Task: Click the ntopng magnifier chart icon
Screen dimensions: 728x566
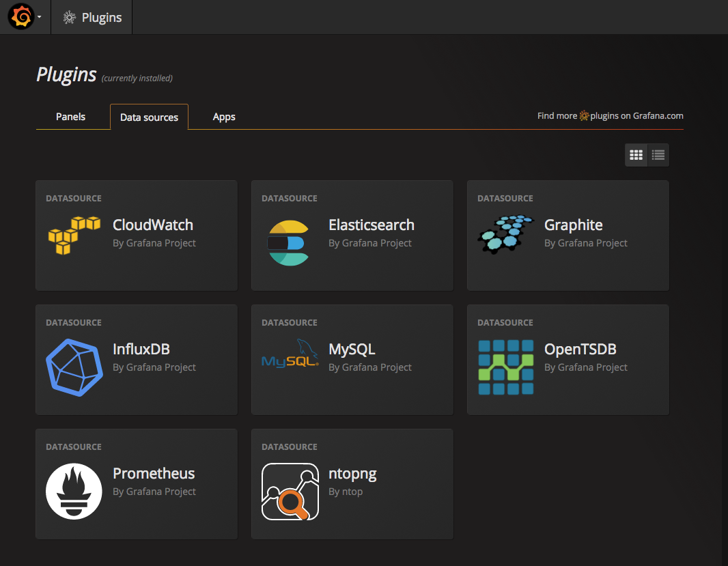Action: (290, 492)
